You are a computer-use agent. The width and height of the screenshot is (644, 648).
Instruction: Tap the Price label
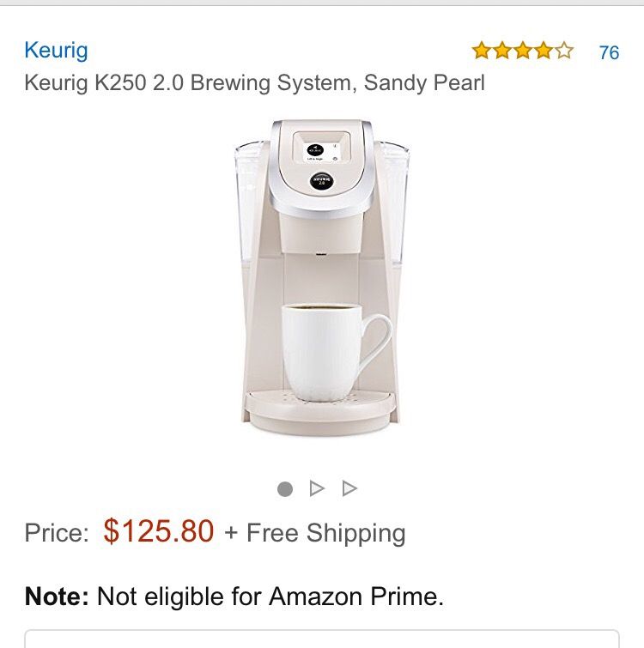[x=57, y=533]
